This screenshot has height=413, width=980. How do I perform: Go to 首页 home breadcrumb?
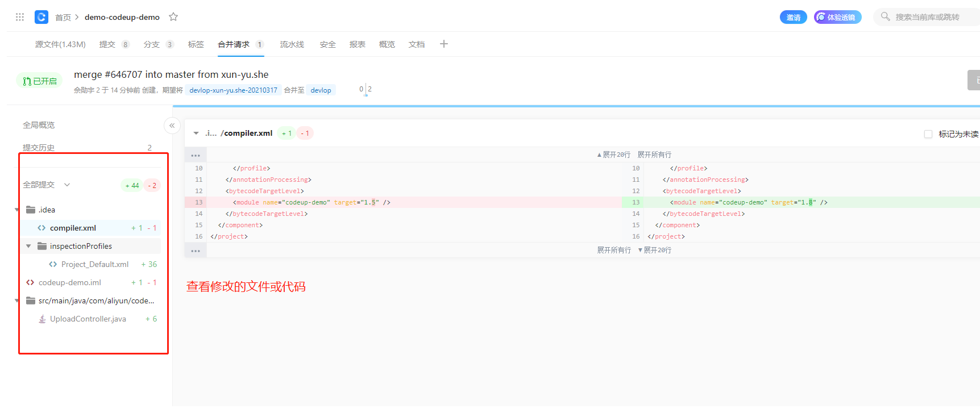63,18
